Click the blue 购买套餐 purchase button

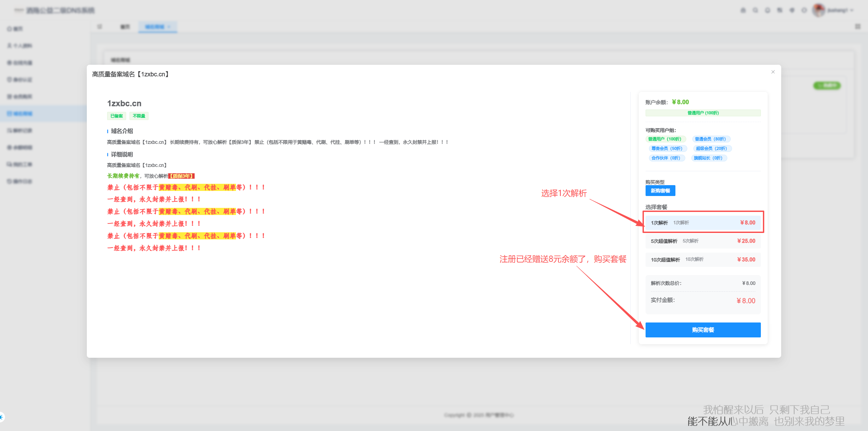(x=703, y=330)
